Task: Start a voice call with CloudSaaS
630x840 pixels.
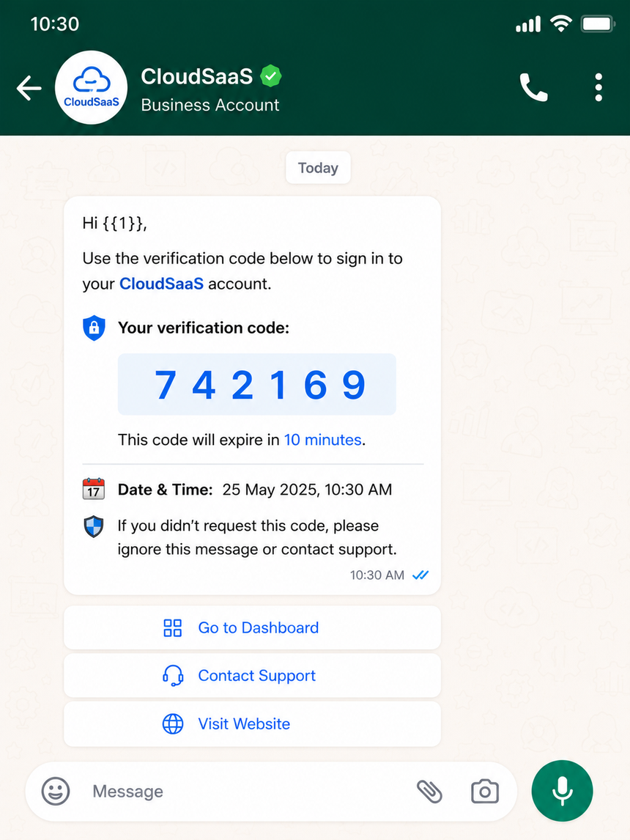Action: [533, 87]
